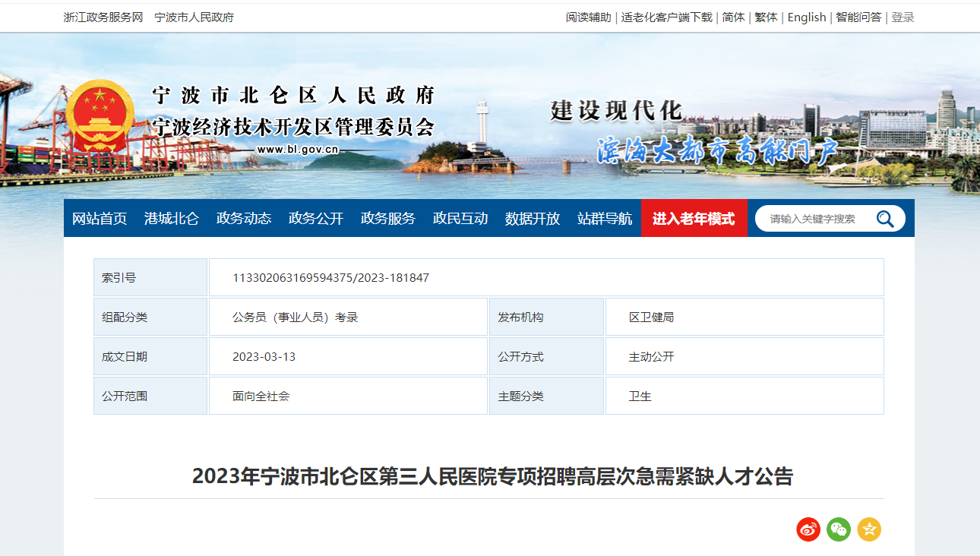Enter the elderly mode (进入老年模式)
The image size is (980, 556).
pos(694,219)
